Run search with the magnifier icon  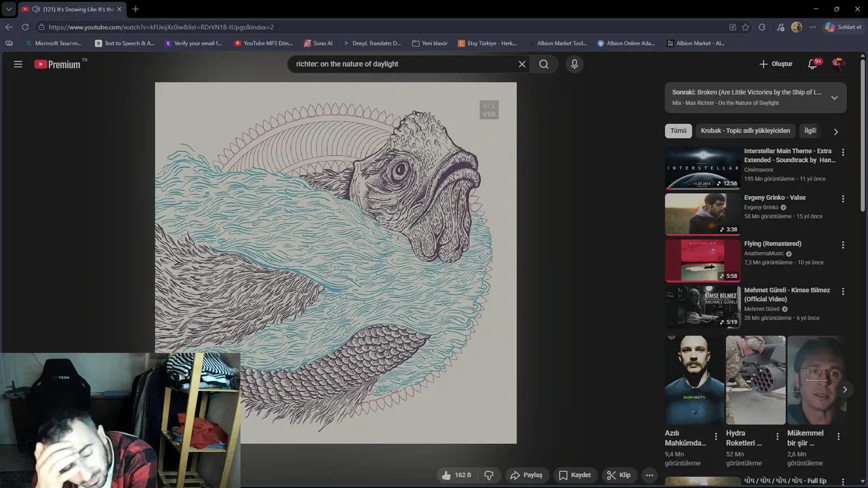tap(544, 64)
